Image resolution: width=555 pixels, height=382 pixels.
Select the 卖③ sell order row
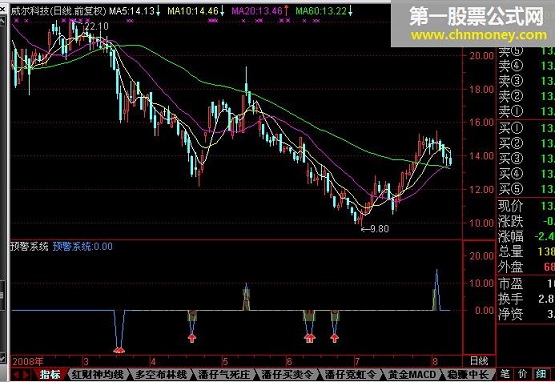[x=526, y=81]
